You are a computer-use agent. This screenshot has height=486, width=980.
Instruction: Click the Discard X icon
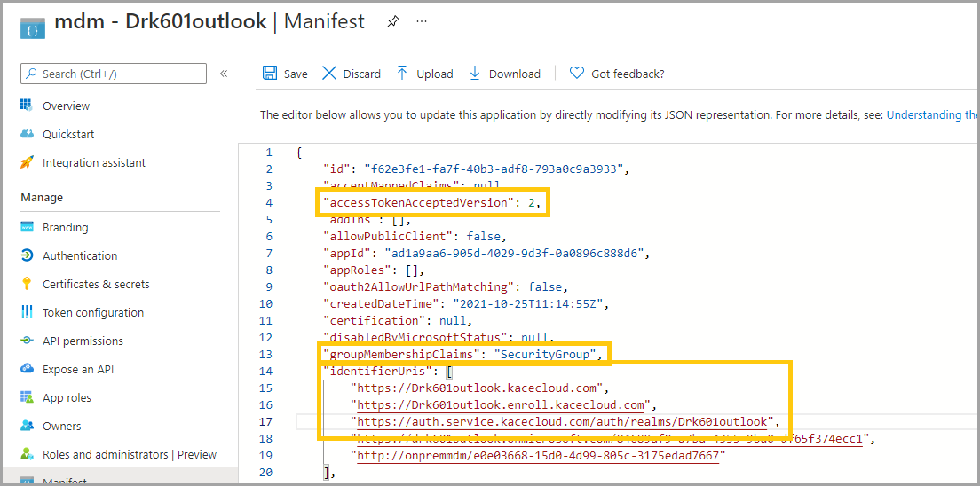[329, 74]
